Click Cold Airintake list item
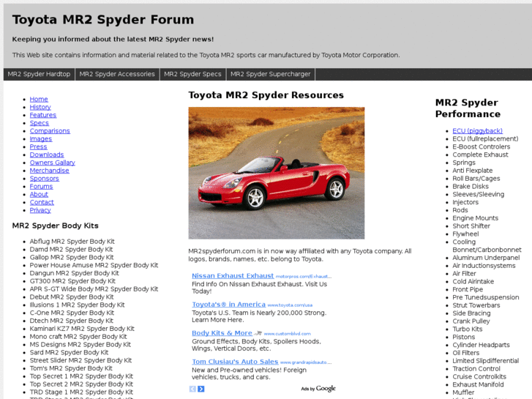Viewport: 532px width, 399px height. [x=473, y=282]
